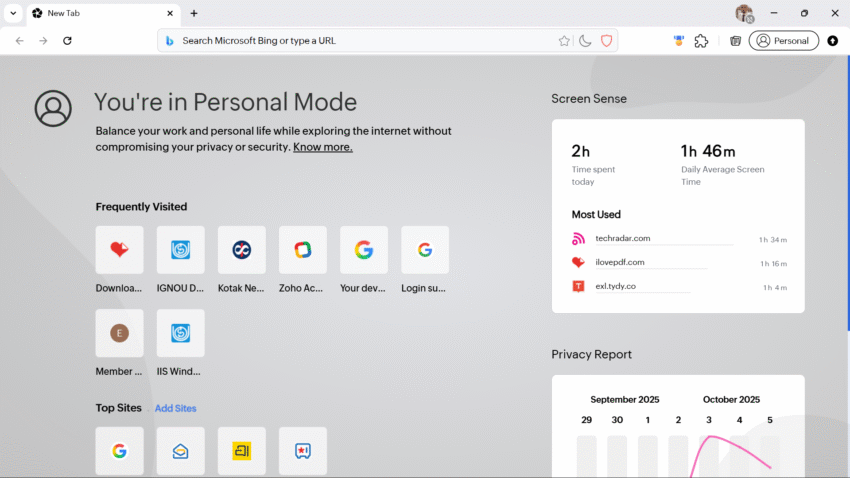
Task: Open the Zoho Accounts shortcut tile
Action: 302,250
